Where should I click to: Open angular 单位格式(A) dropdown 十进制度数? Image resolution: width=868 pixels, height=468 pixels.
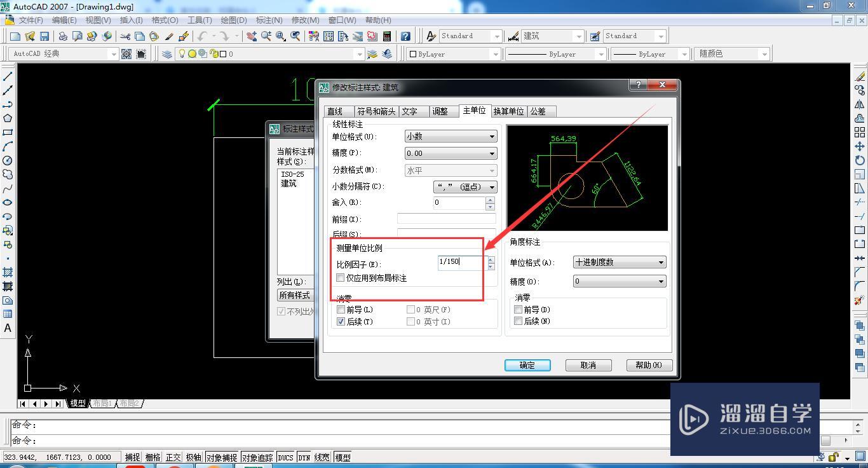click(x=620, y=262)
